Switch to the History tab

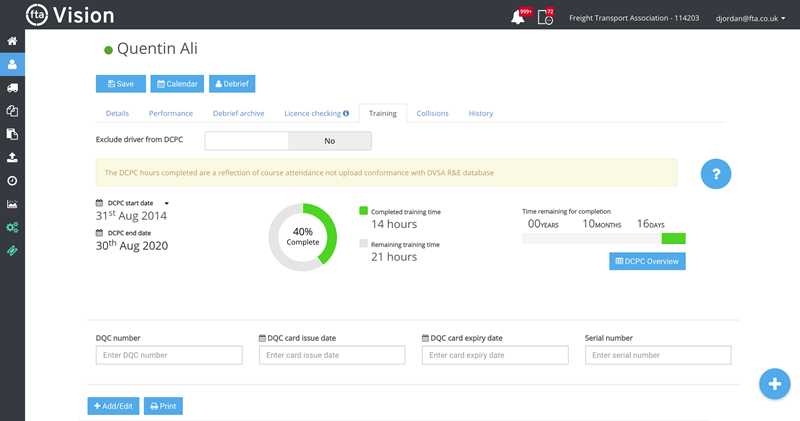pos(481,113)
